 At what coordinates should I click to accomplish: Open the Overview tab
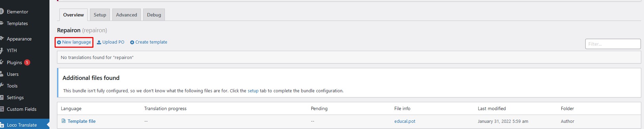tap(74, 15)
